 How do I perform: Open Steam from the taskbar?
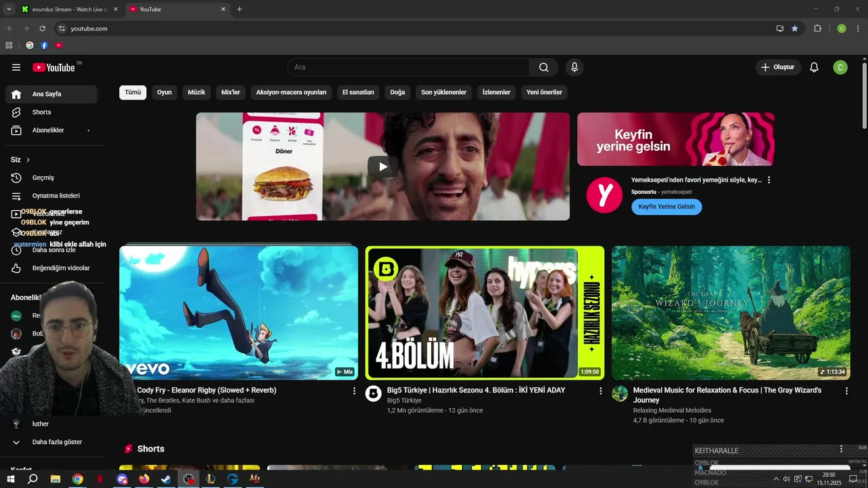(x=166, y=479)
